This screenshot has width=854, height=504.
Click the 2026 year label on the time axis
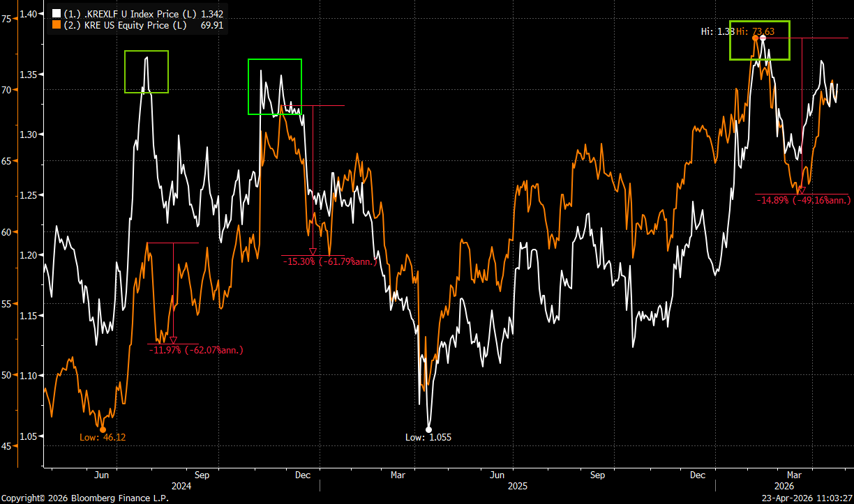coord(785,486)
